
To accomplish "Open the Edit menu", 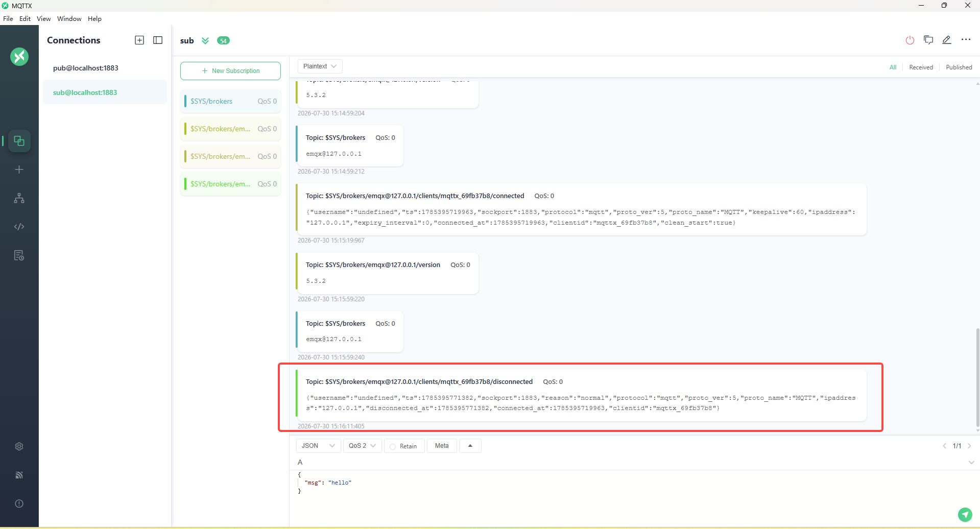I will coord(25,18).
